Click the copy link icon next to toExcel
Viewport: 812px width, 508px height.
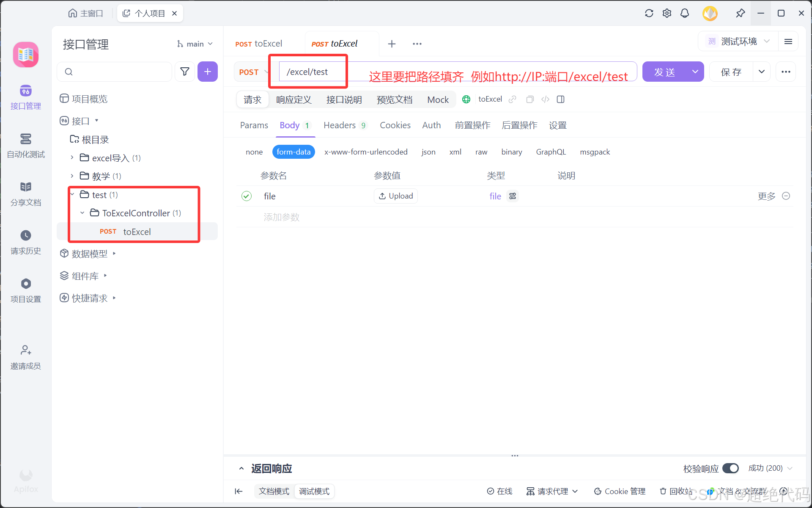pos(513,99)
